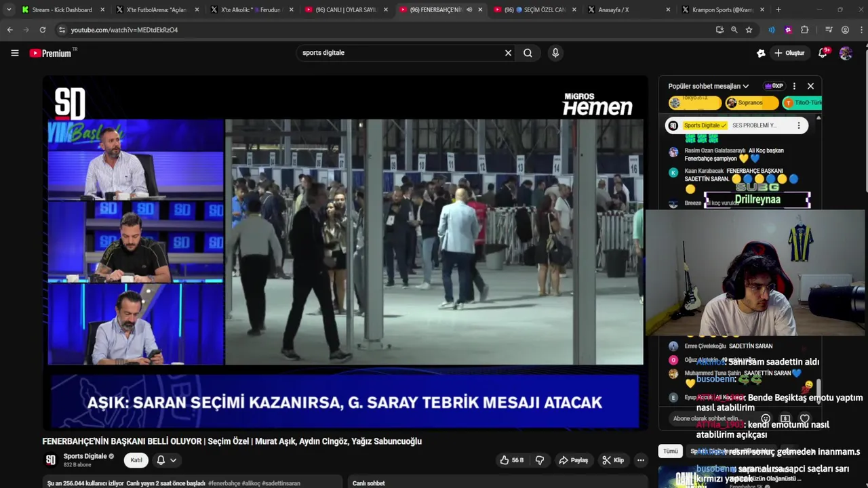Image resolution: width=868 pixels, height=488 pixels.
Task: Send a heart reaction in chat
Action: point(804,419)
